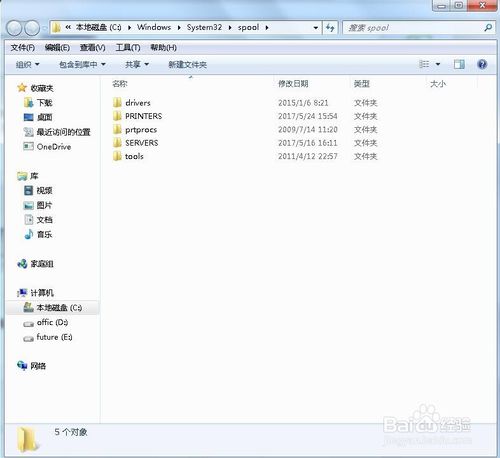Open view options dropdown arrow
Screen dimensions: 500x458
[438, 64]
